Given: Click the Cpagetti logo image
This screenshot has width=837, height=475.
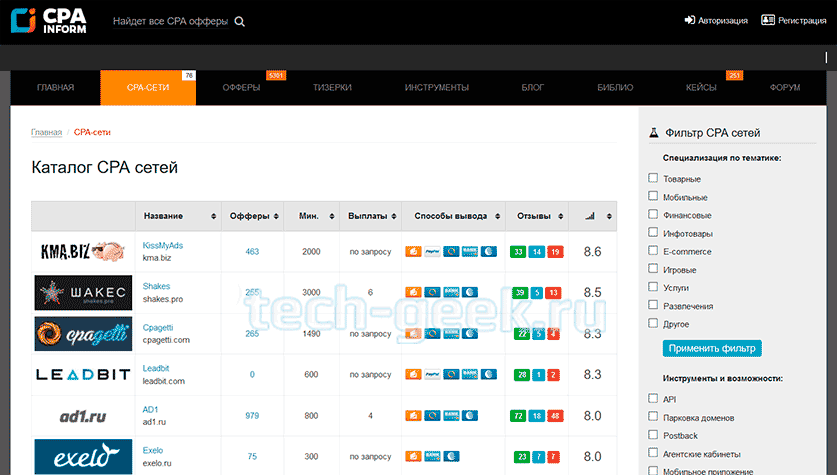Looking at the screenshot, I should (x=82, y=333).
